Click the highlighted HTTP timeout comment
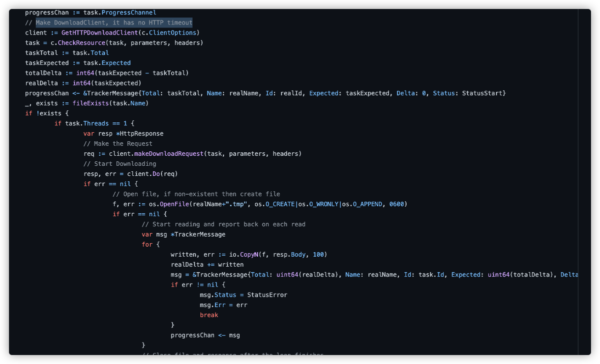The width and height of the screenshot is (600, 364). [x=114, y=22]
